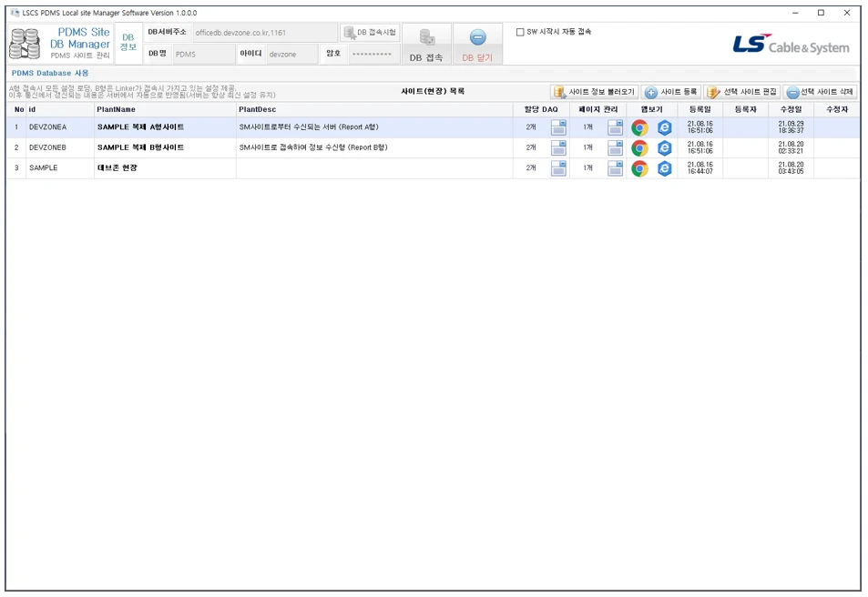
Task: Click the DB서버주소 input field
Action: click(x=265, y=33)
